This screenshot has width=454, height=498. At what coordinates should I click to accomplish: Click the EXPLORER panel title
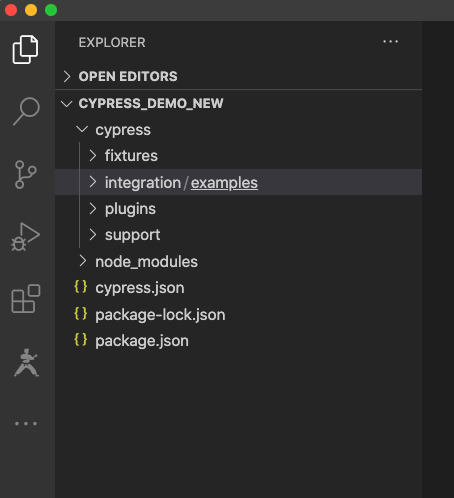tap(112, 43)
